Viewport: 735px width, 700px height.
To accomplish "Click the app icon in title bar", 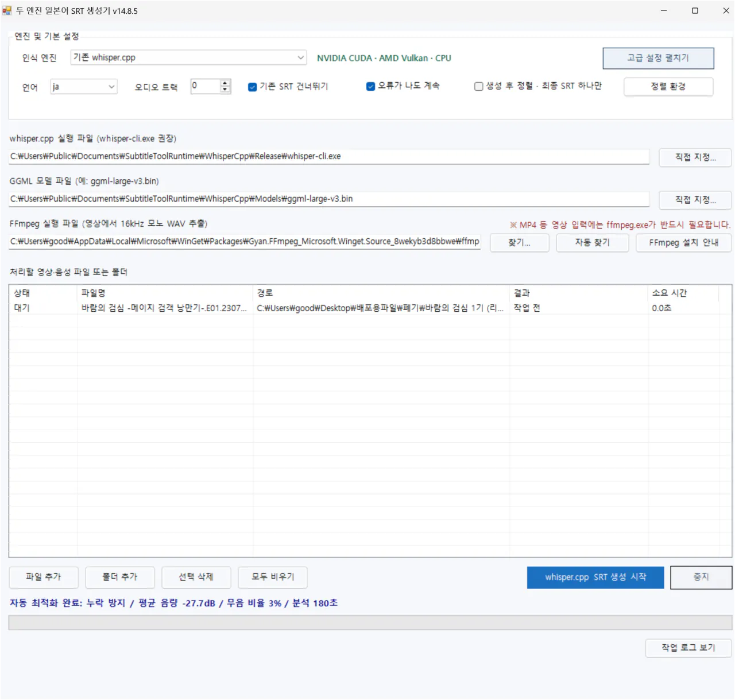I will [7, 10].
